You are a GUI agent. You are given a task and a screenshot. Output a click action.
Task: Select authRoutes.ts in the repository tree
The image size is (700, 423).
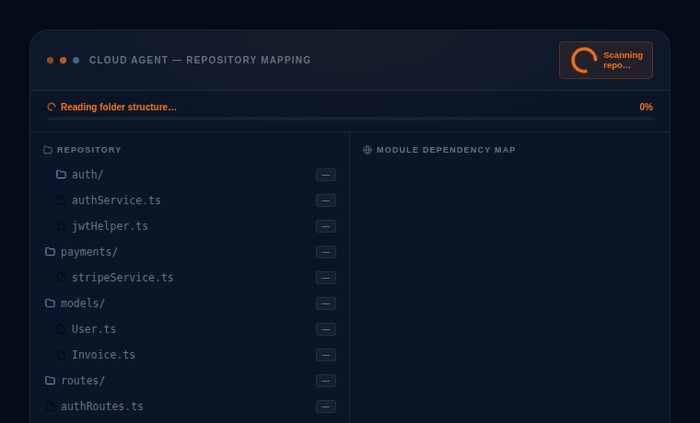pos(101,406)
